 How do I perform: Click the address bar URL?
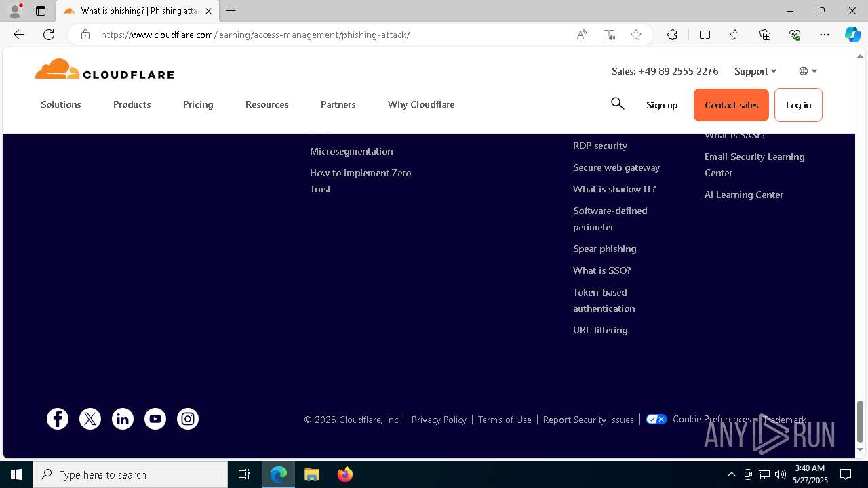[256, 35]
